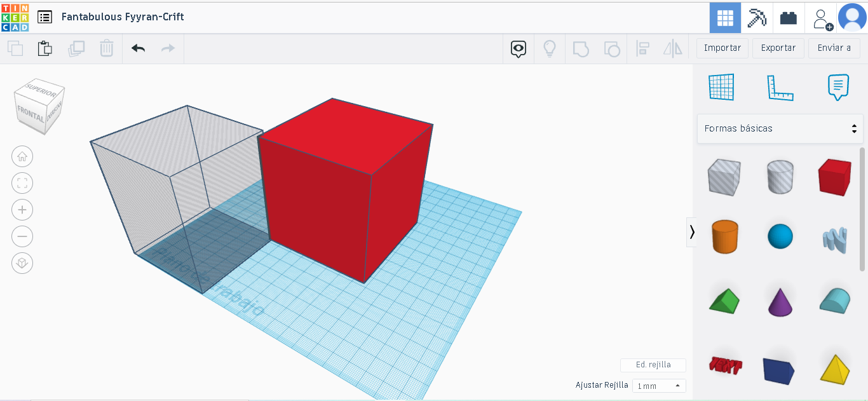868x401 pixels.
Task: Click the Importar button
Action: (x=722, y=48)
